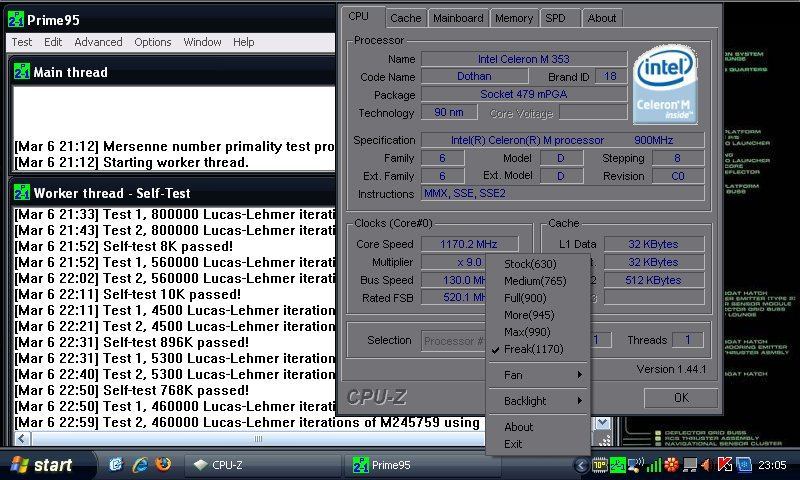Switch to the Mainboard tab

tap(458, 18)
